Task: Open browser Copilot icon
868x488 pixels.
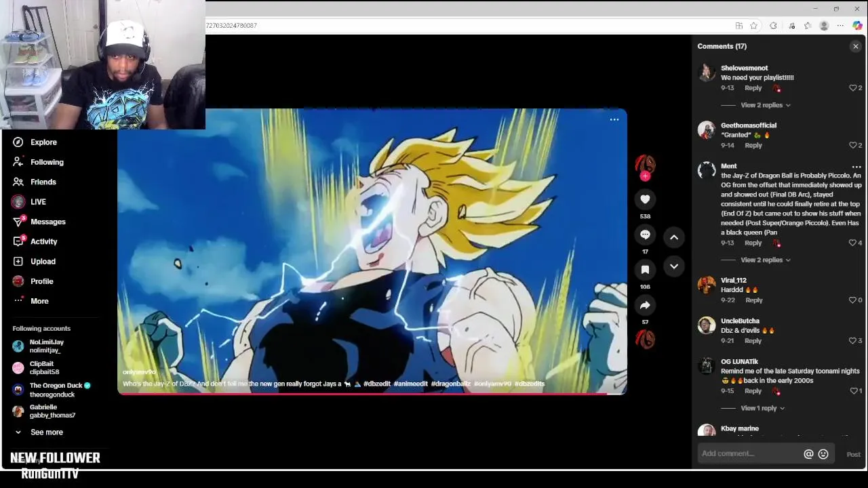Action: tap(857, 26)
